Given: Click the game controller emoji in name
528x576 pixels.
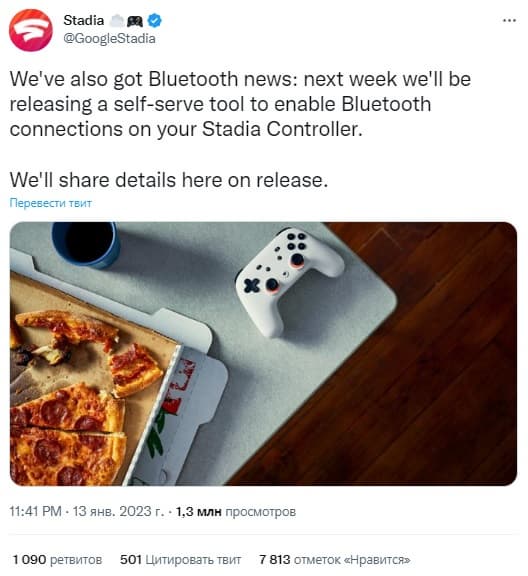Looking at the screenshot, I should pyautogui.click(x=135, y=21).
